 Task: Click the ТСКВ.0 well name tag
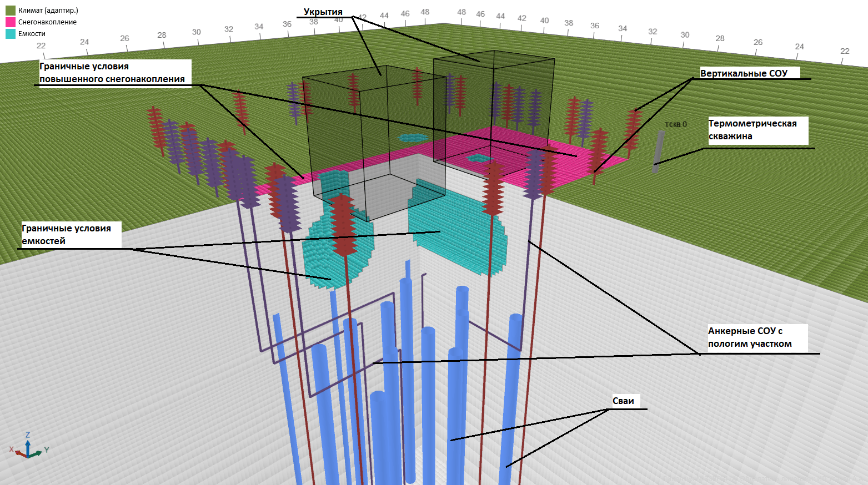pyautogui.click(x=676, y=124)
